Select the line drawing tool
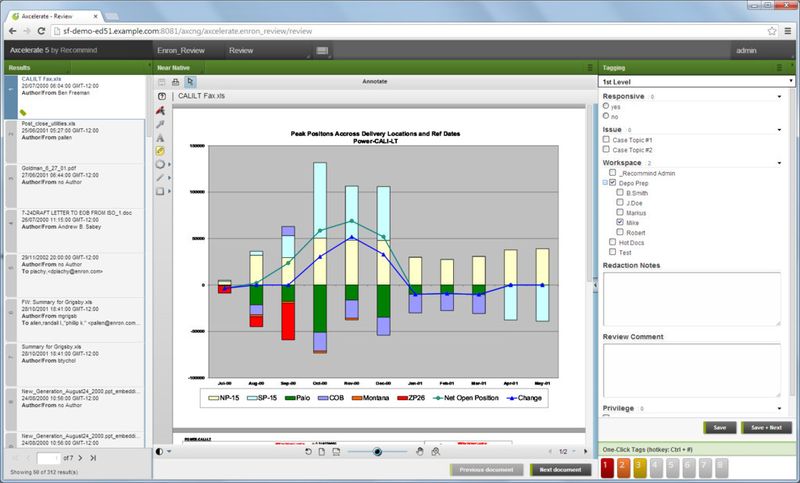The width and height of the screenshot is (800, 483). 160,177
